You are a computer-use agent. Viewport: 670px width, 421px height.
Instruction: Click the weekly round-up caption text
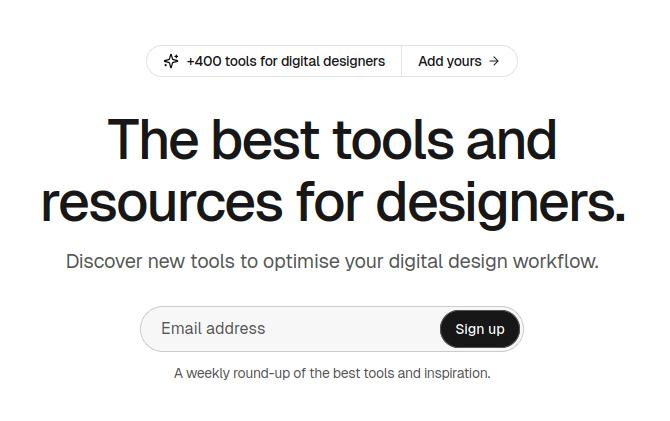click(332, 374)
